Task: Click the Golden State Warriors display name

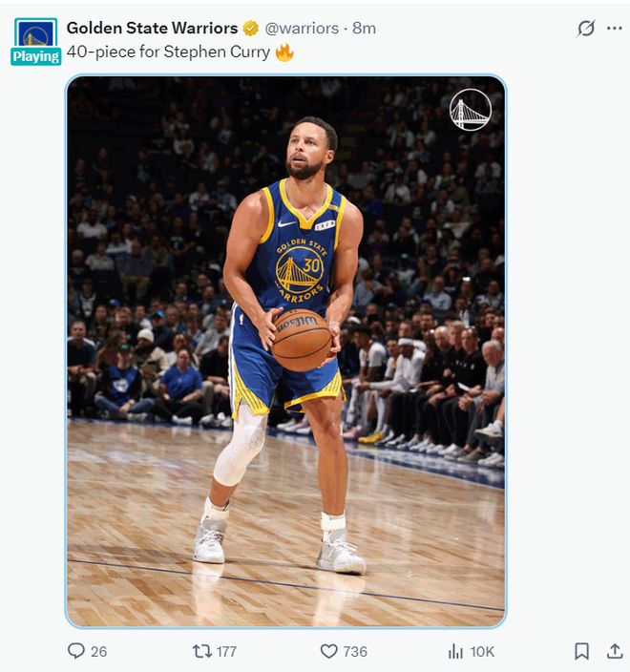Action: [152, 29]
